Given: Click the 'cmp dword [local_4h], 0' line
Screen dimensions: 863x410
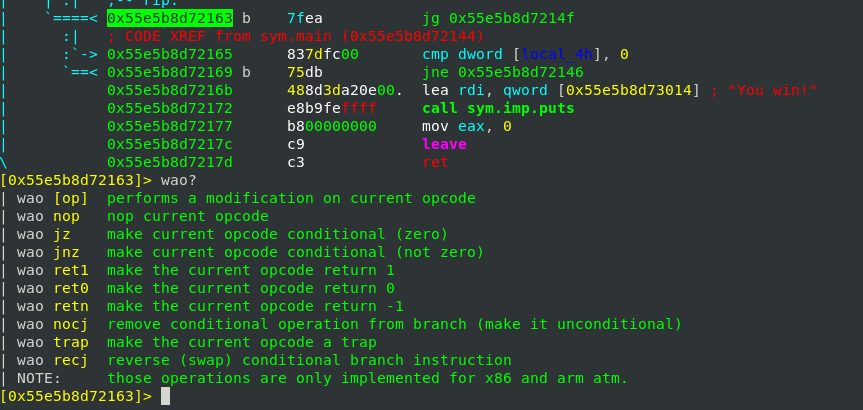Looking at the screenshot, I should pyautogui.click(x=525, y=54).
